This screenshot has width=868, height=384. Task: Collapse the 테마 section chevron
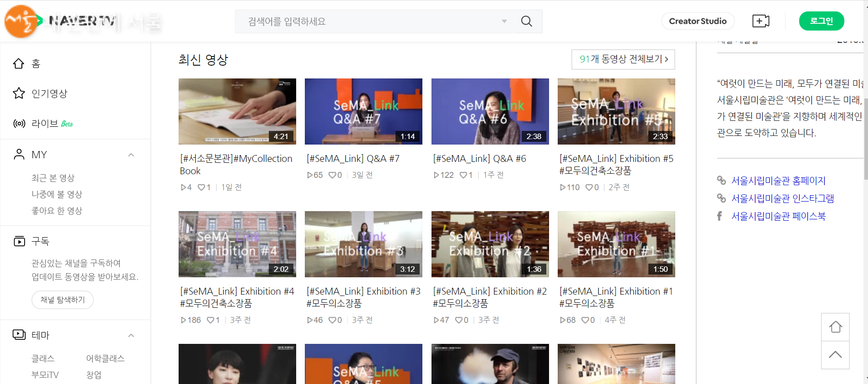pyautogui.click(x=131, y=336)
